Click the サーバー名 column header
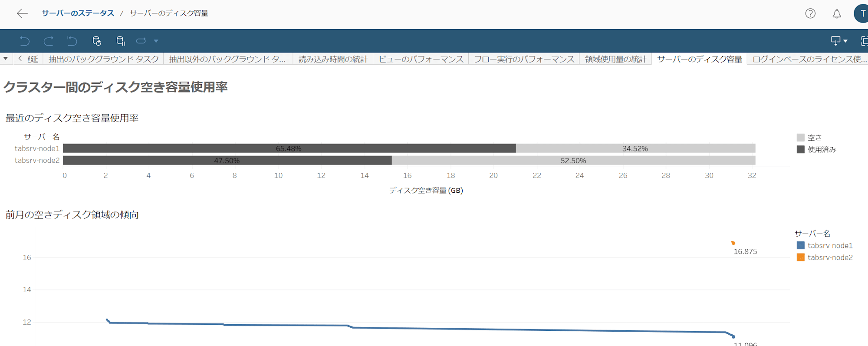 click(42, 137)
